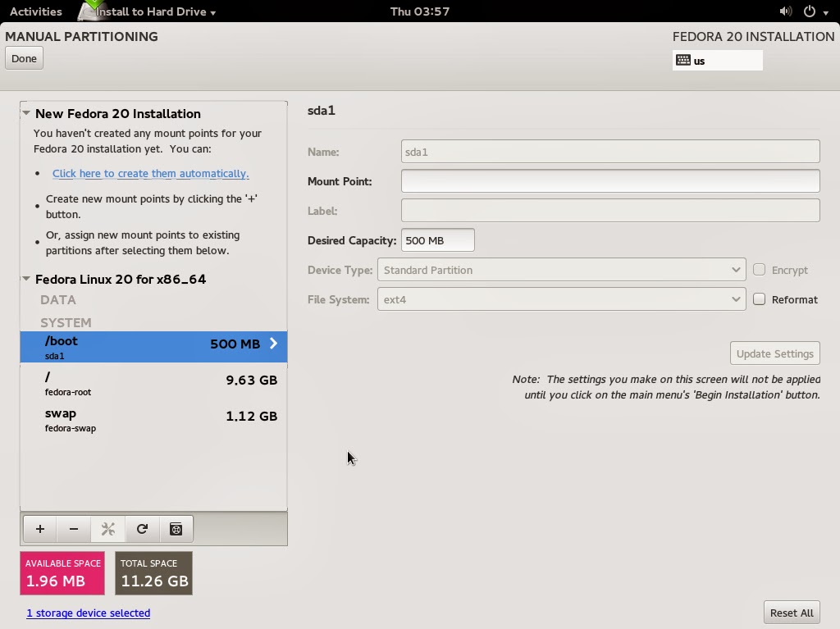Select the / fedora-root partition row

pos(153,383)
